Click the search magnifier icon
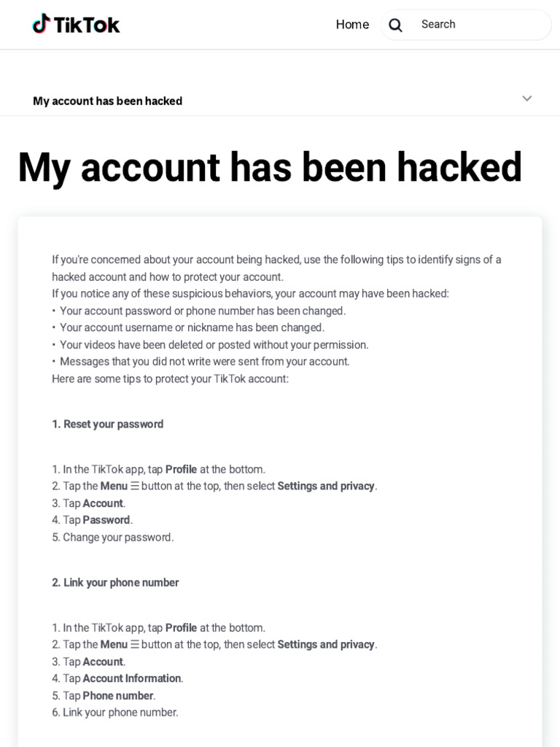 pyautogui.click(x=395, y=25)
